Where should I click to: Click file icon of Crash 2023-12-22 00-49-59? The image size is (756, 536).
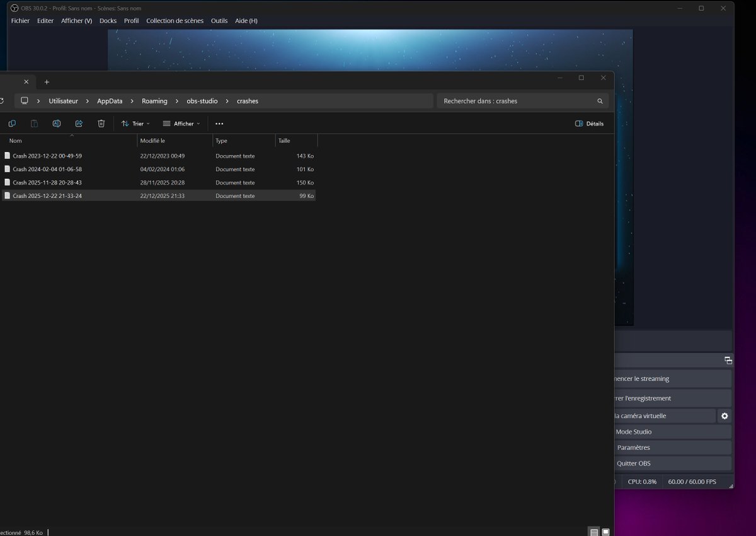(x=8, y=155)
